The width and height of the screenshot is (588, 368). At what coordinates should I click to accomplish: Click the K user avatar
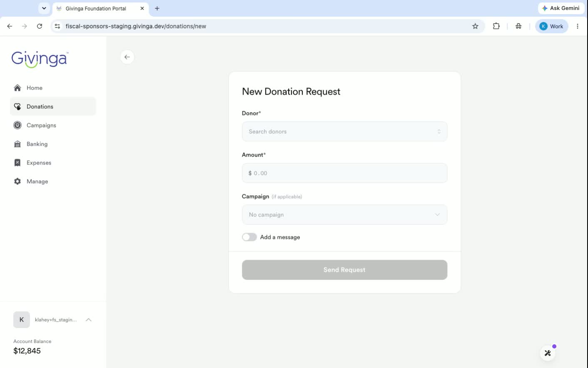[22, 320]
